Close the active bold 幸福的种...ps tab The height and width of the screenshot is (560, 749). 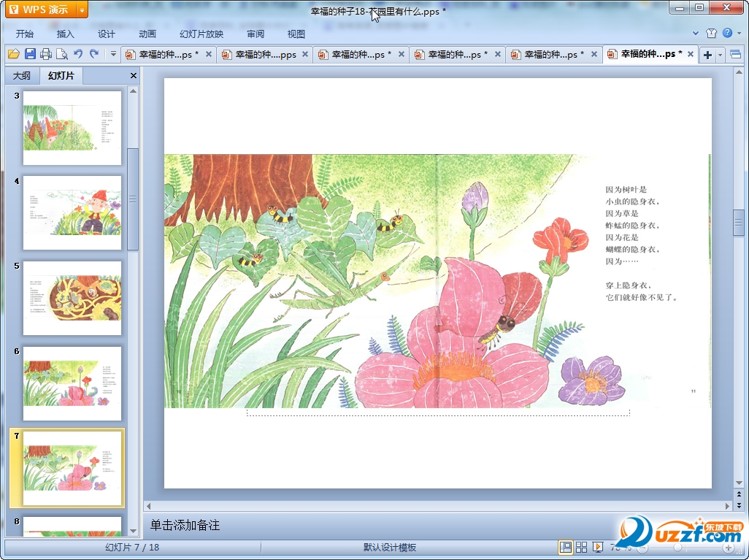691,54
